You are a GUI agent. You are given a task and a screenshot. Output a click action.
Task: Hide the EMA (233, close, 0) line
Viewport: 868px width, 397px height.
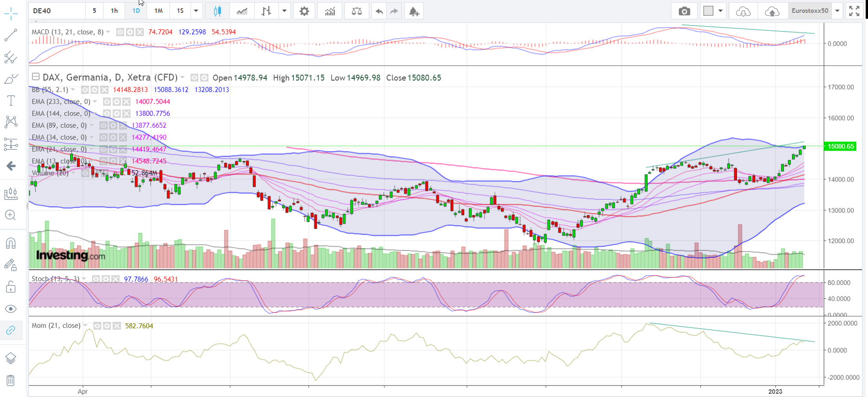(107, 102)
